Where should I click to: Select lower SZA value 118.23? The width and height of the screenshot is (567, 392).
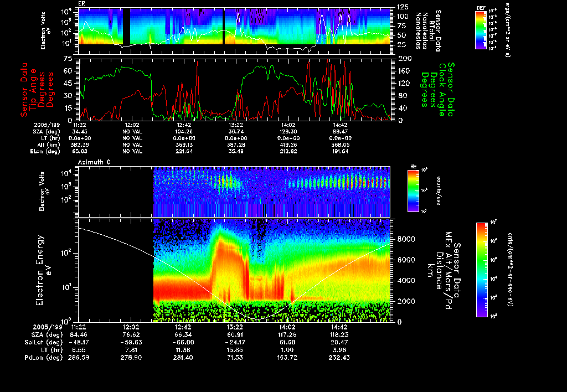(339, 335)
